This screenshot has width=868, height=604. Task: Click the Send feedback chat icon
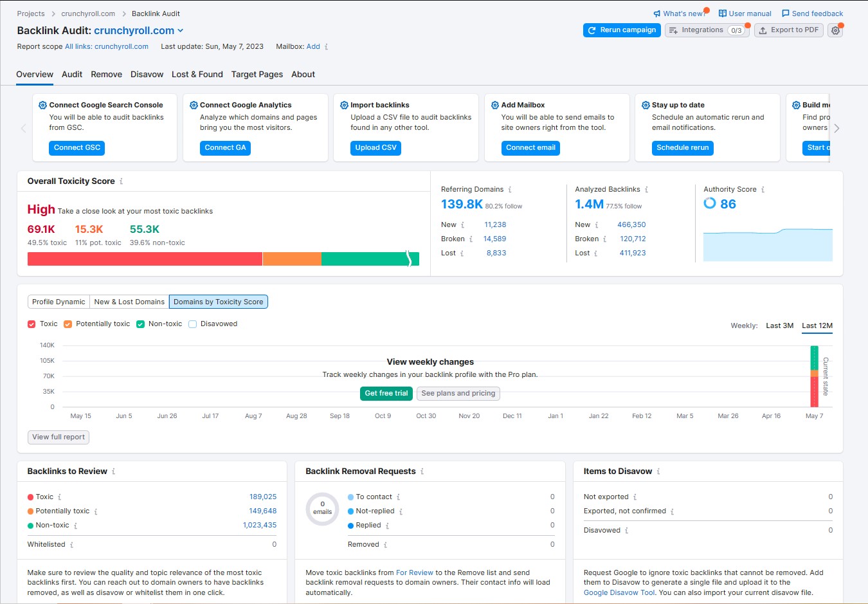click(786, 14)
